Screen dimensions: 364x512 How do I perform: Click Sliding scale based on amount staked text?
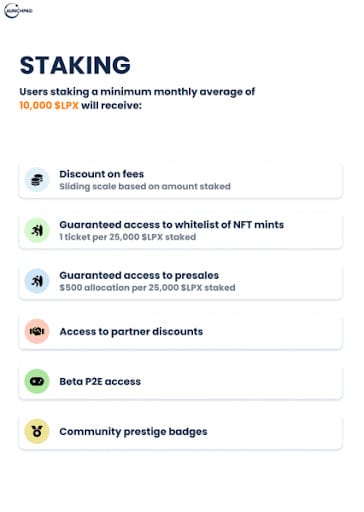click(145, 186)
